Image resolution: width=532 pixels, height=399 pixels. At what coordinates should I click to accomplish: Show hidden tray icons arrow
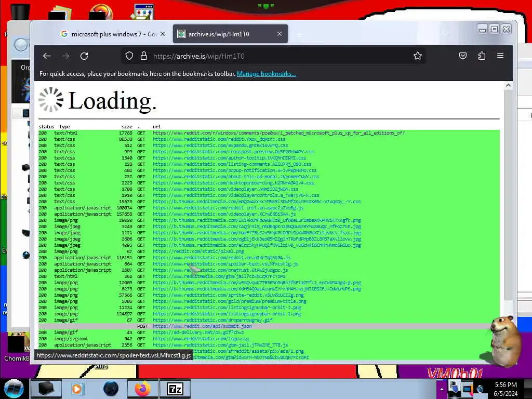tap(442, 389)
